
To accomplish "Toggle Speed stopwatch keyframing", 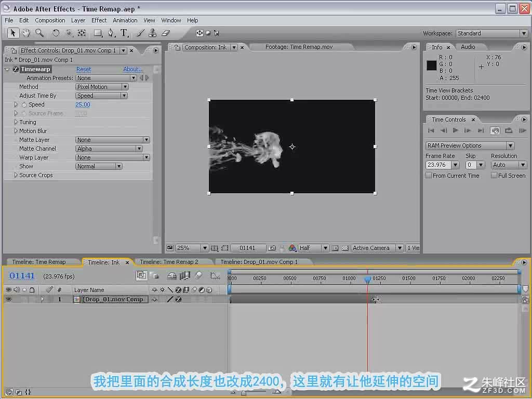I will click(x=24, y=104).
